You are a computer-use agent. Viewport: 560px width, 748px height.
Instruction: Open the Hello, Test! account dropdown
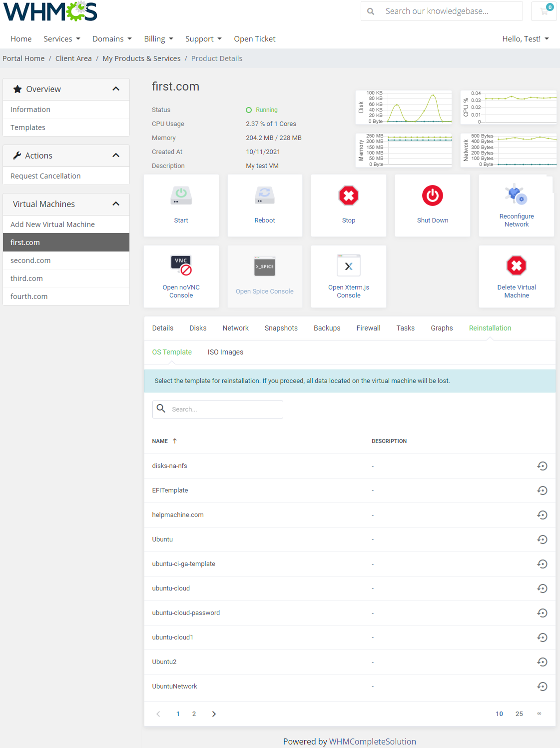tap(526, 39)
